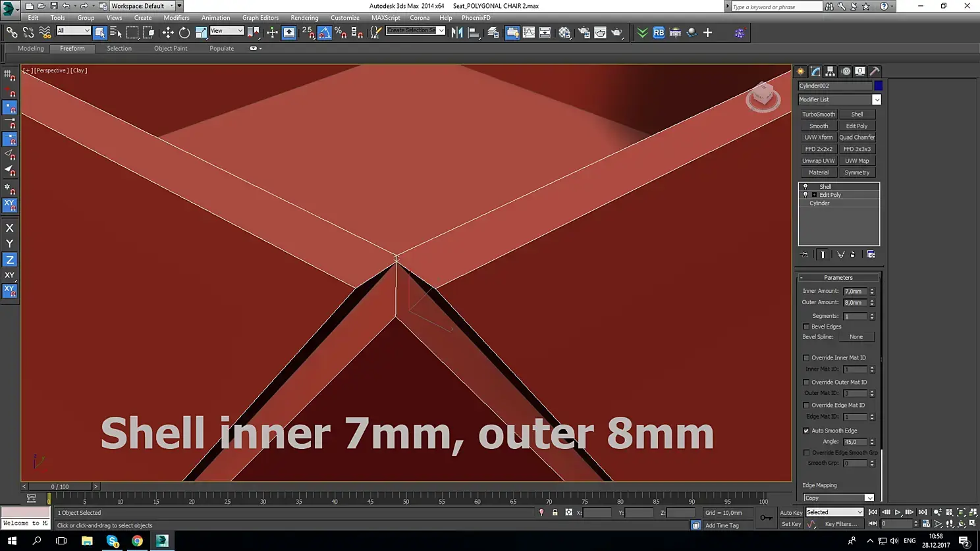Click the Inner Amount value field
Viewport: 980px width, 551px height.
[855, 291]
